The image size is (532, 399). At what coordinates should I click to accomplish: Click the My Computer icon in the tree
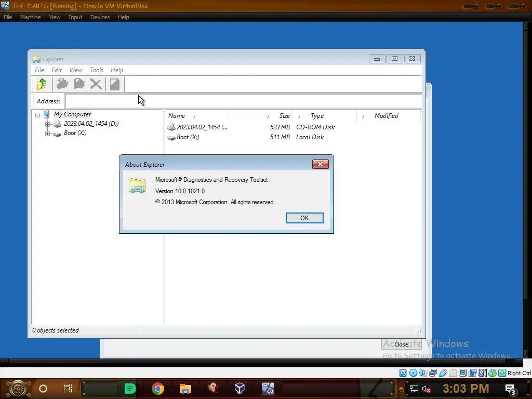47,114
